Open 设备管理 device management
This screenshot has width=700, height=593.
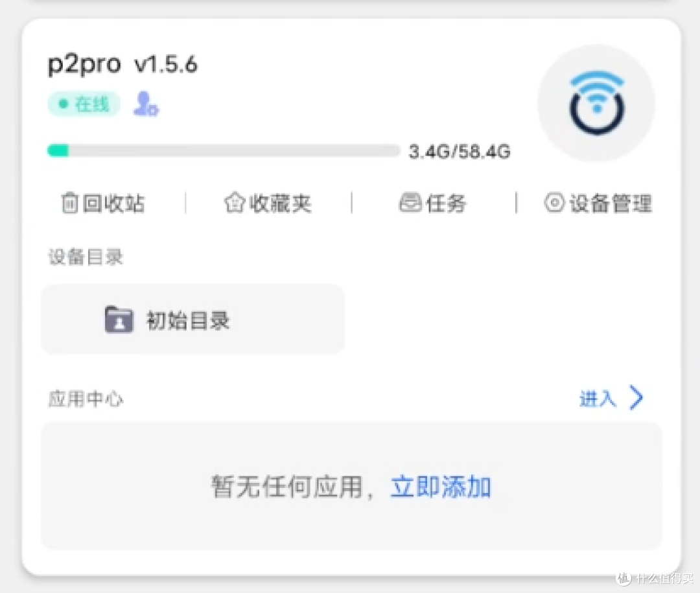click(598, 203)
